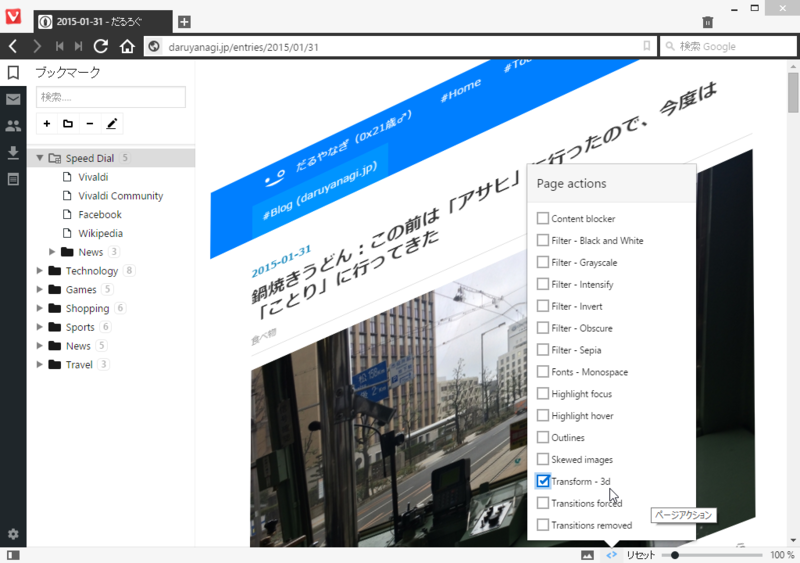Open the Vivaldi menu logo

point(13,17)
